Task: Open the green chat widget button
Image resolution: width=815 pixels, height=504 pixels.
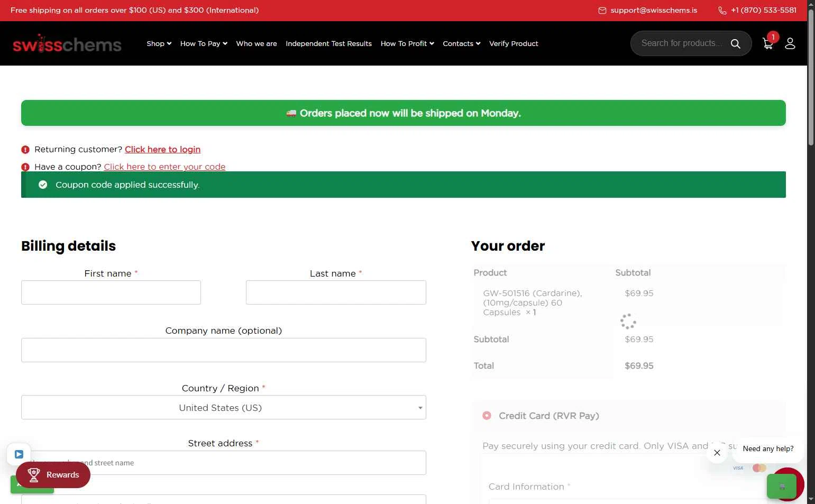Action: (782, 487)
